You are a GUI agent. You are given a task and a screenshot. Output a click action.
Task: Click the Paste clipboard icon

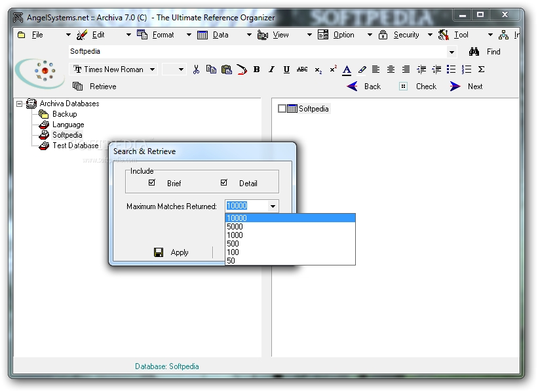pyautogui.click(x=227, y=69)
